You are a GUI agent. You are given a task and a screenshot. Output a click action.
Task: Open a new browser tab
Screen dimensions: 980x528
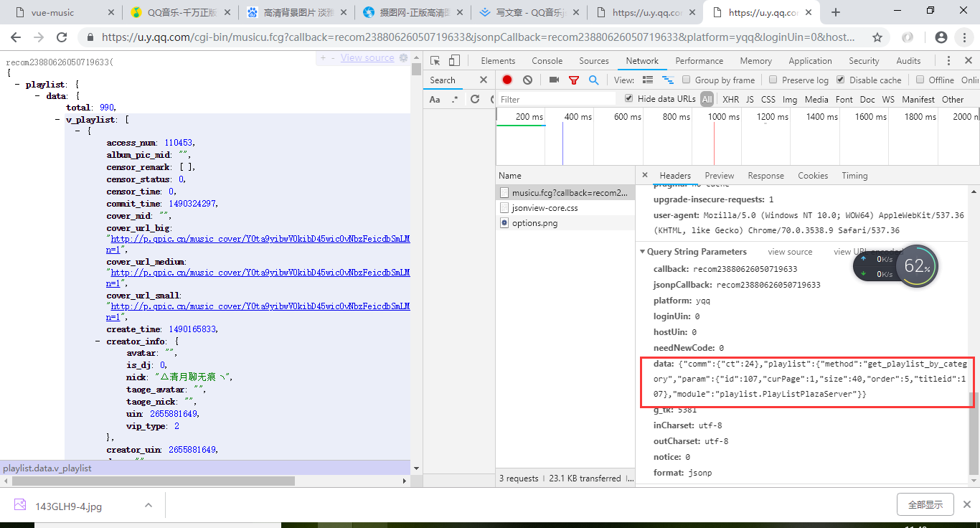point(836,12)
